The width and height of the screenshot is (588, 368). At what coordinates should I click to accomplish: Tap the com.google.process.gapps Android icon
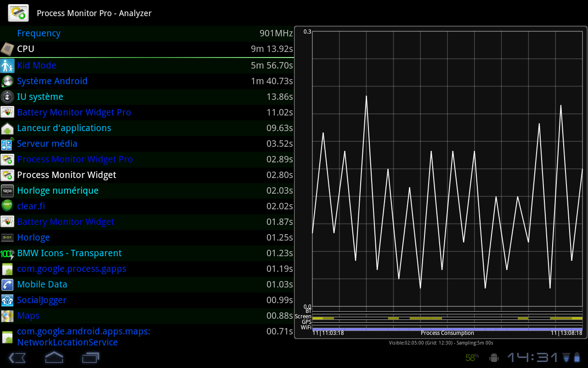point(7,269)
